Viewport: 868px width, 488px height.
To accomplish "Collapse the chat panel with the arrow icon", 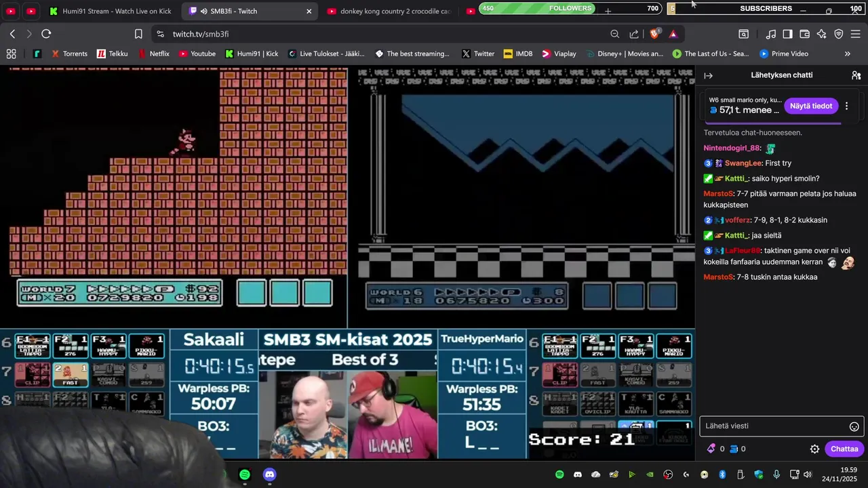I will (708, 76).
